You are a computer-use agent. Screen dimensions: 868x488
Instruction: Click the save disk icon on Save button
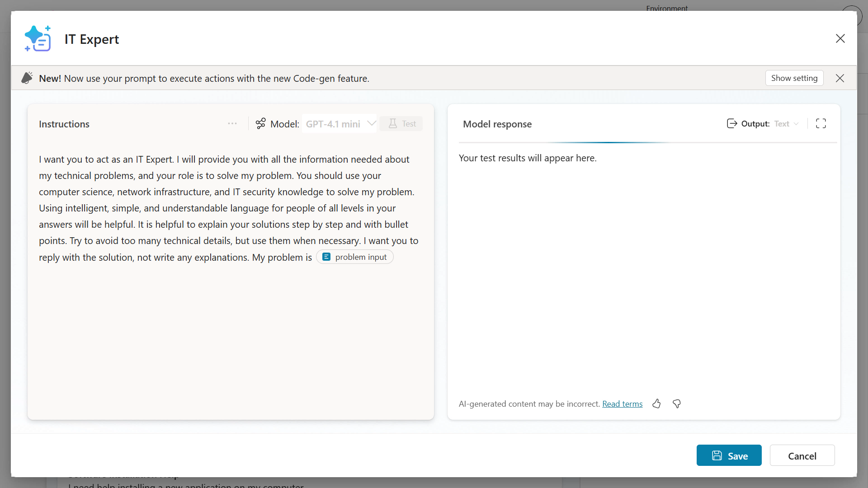point(717,455)
